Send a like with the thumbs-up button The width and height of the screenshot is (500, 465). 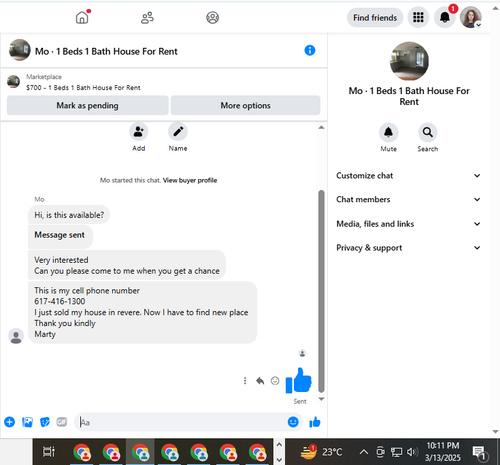click(315, 422)
